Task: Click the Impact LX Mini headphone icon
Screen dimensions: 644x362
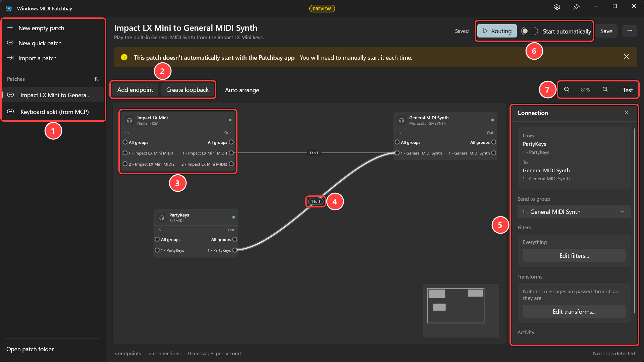Action: 129,120
